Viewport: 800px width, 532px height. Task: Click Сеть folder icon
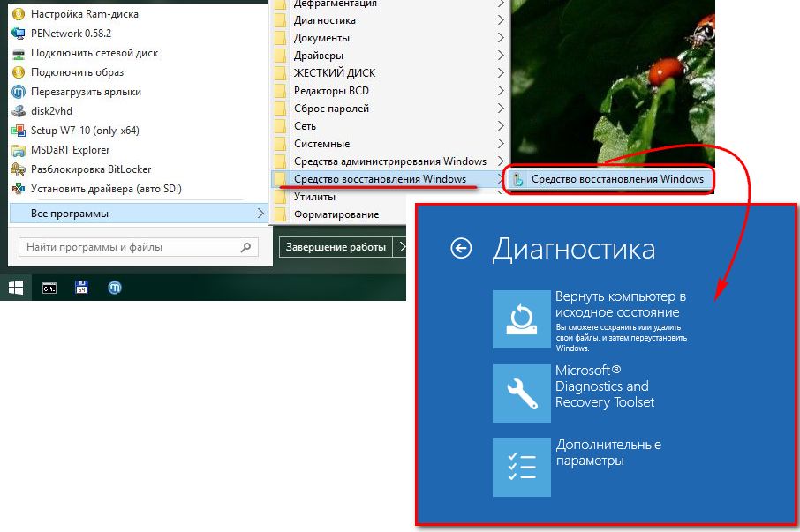tap(281, 126)
